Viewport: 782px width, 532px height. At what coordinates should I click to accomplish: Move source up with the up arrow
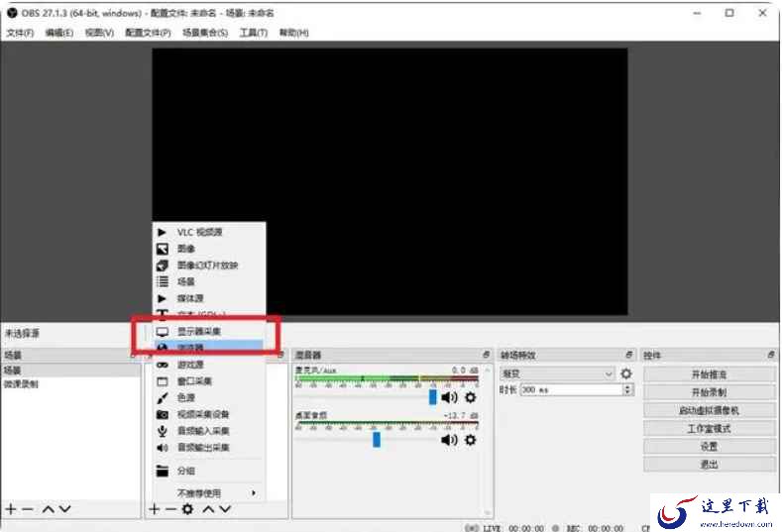[x=208, y=509]
